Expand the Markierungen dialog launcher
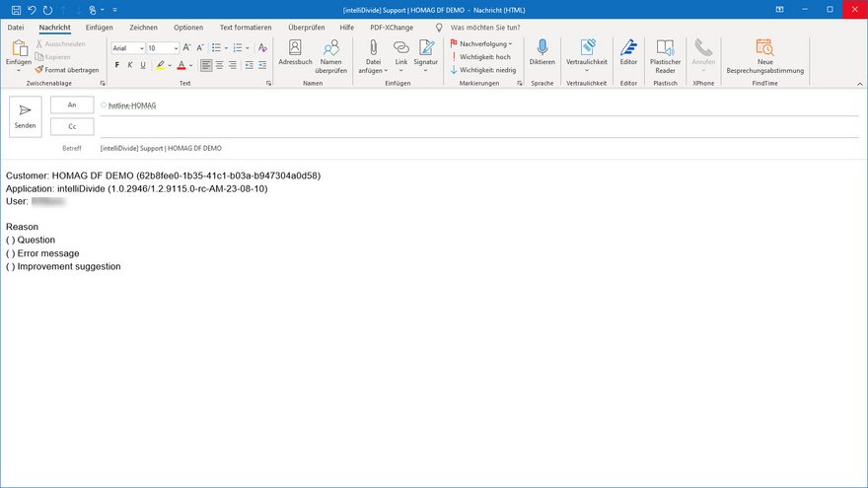This screenshot has width=868, height=488. (x=519, y=83)
